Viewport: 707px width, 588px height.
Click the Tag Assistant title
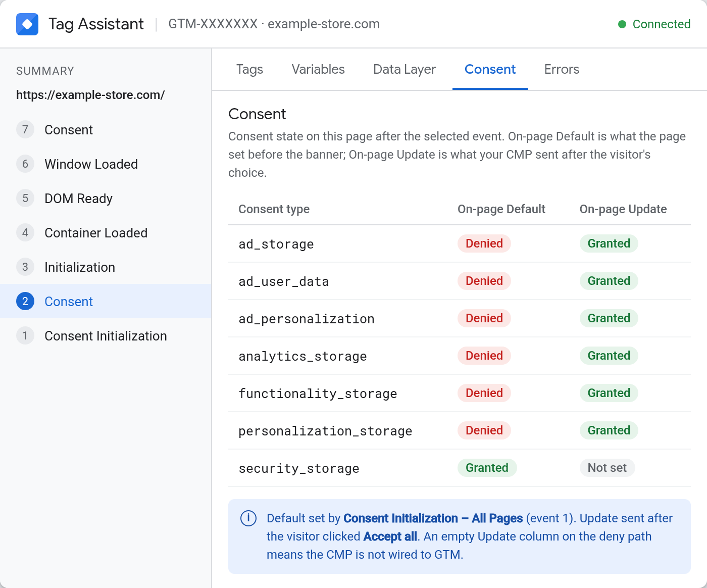(x=96, y=24)
